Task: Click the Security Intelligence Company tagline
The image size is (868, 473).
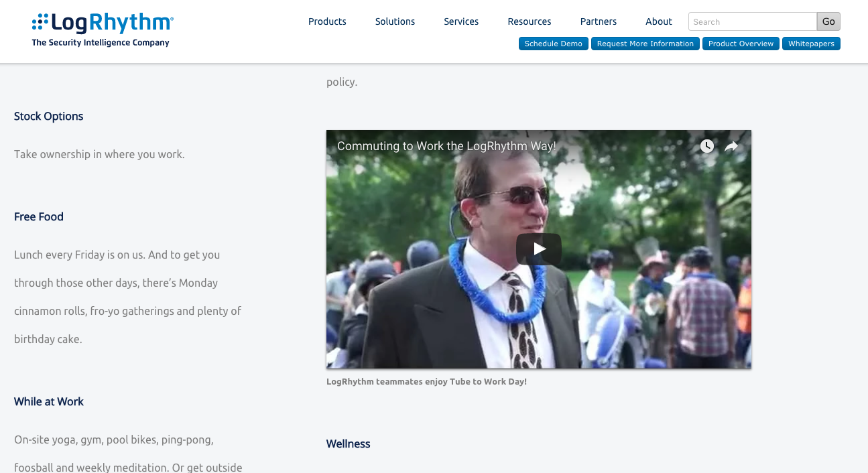Action: click(x=101, y=42)
